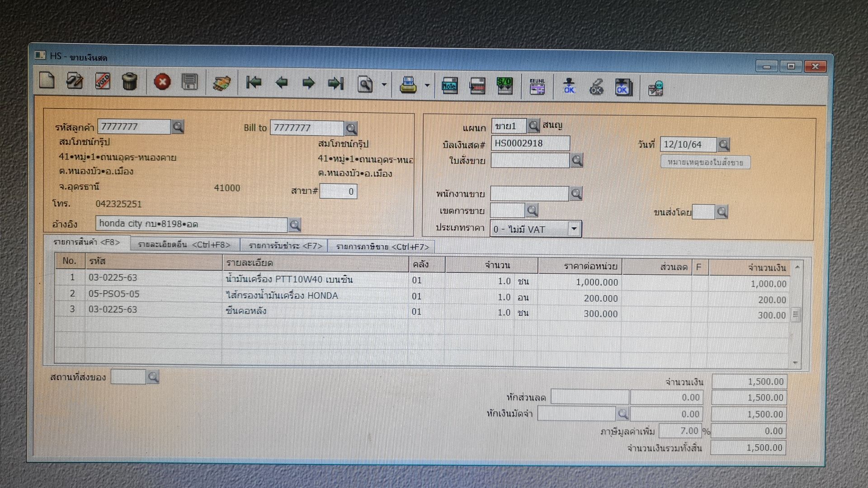Click the Bill to input field
The image size is (868, 488).
click(307, 128)
